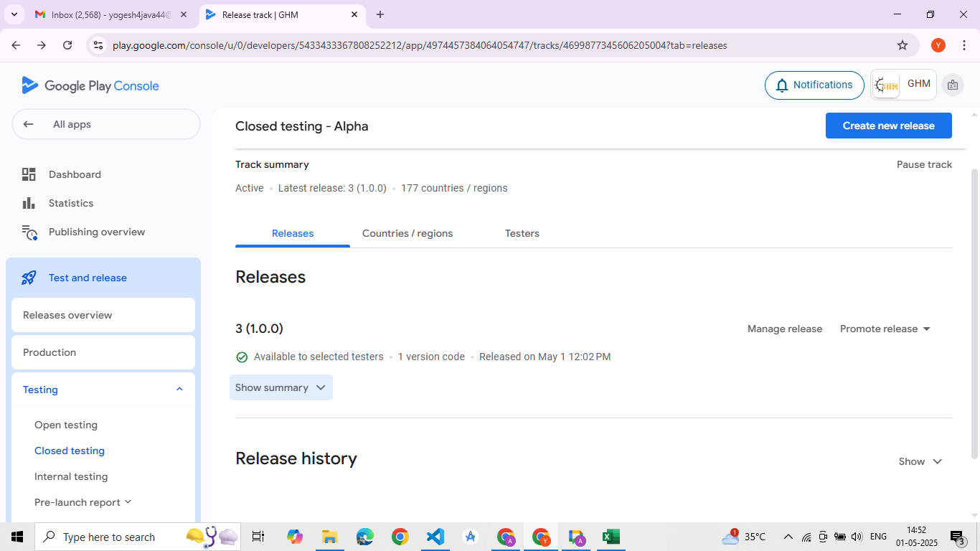
Task: Switch to the Testers tab
Action: point(522,233)
